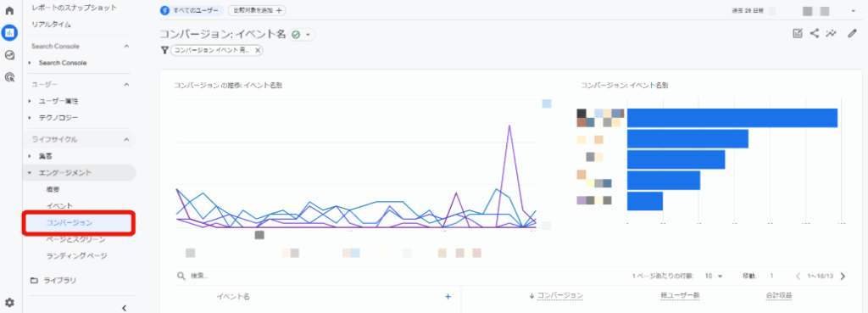Screen dimensions: 868x313
Task: Open the Home icon in left rail
Action: pyautogui.click(x=9, y=11)
